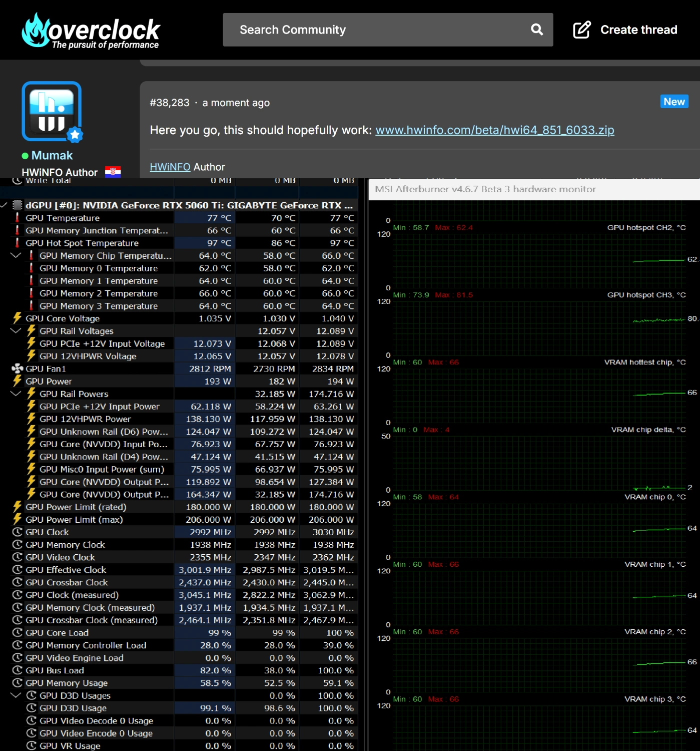Click the chip icon on the dGPU row
Image resolution: width=700 pixels, height=751 pixels.
18,205
